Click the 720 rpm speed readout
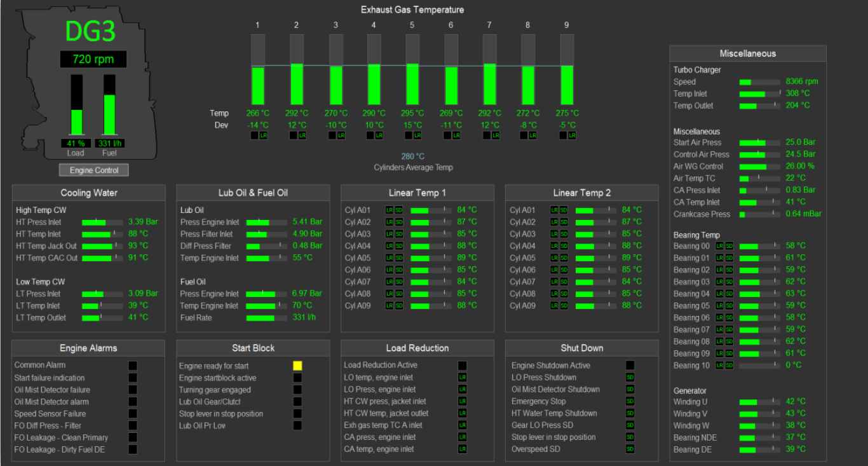The image size is (868, 466). click(93, 59)
